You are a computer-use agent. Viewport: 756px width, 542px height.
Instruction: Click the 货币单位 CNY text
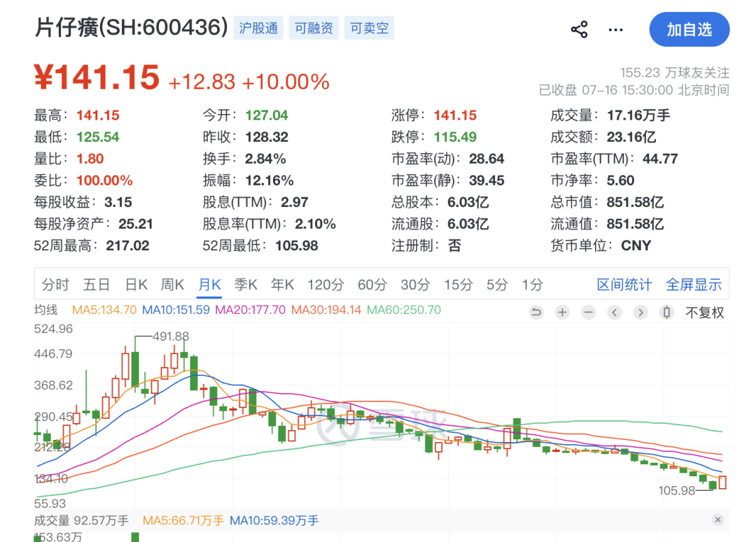601,245
